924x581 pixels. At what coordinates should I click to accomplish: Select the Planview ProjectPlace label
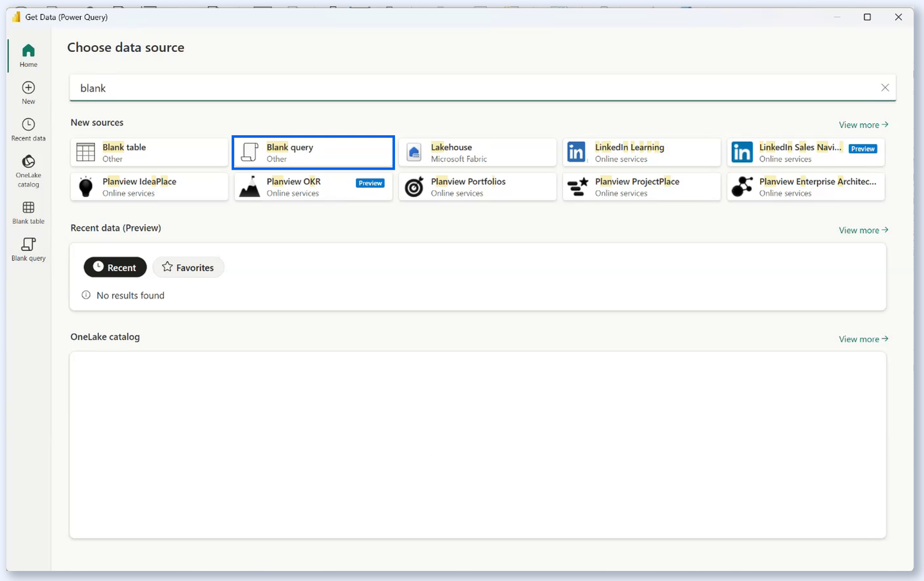coord(637,182)
